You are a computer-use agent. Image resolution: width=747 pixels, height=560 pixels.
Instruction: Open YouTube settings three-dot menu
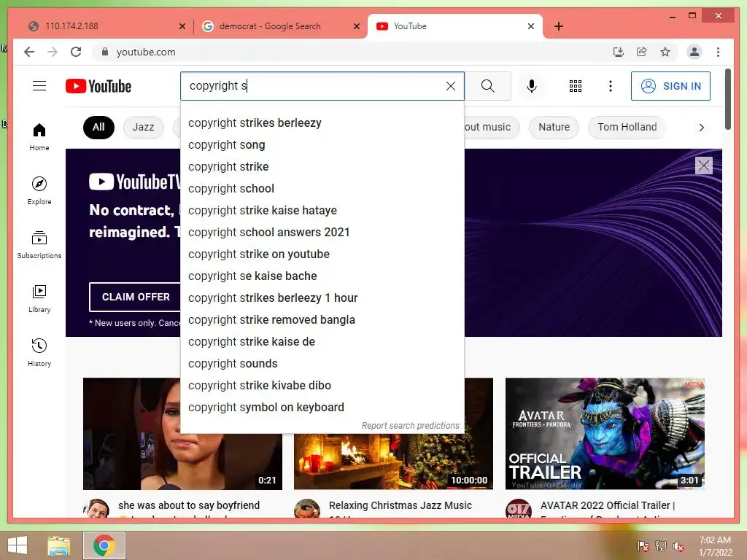tap(611, 86)
